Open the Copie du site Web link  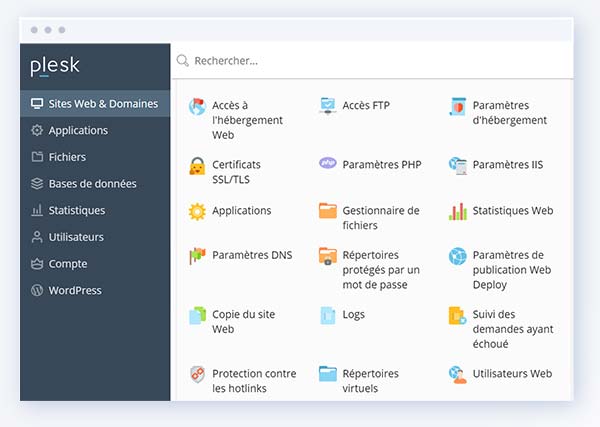point(243,321)
